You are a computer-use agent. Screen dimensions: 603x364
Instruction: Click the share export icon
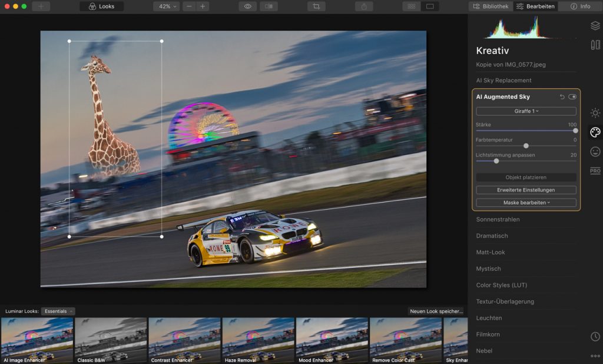[x=363, y=6]
